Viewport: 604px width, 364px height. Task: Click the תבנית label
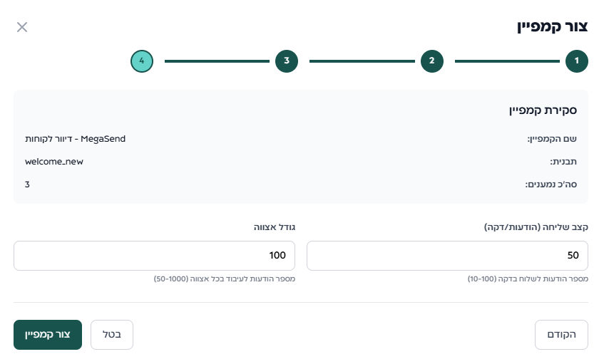coord(563,162)
